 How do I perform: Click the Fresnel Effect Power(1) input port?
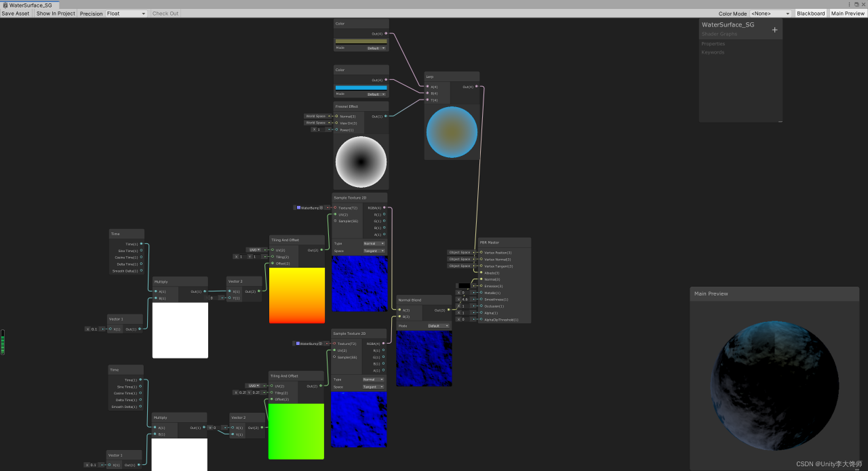click(x=336, y=129)
